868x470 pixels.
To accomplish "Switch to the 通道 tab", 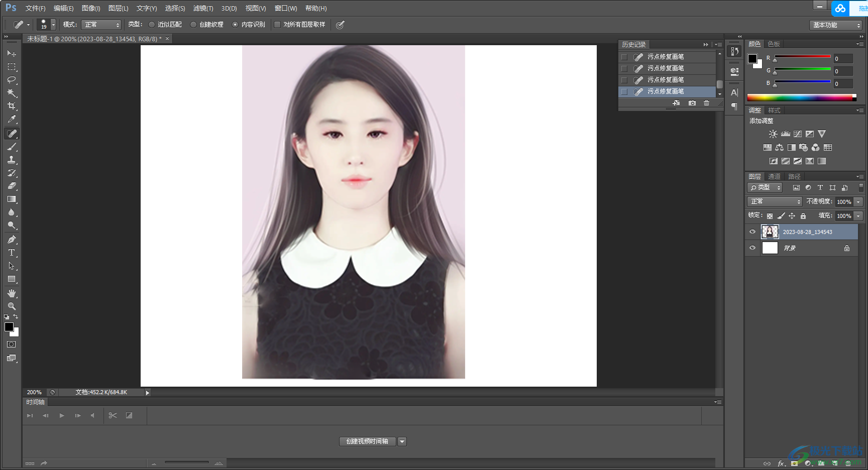I will [774, 177].
